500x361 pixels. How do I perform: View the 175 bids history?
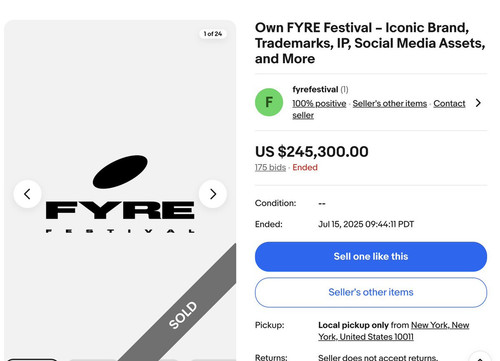pos(270,167)
